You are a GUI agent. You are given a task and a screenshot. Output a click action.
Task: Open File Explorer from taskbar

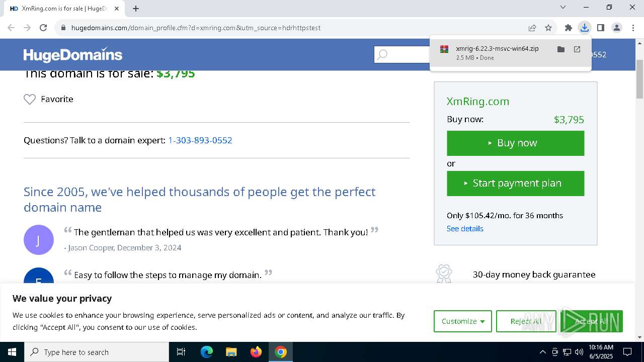[231, 352]
